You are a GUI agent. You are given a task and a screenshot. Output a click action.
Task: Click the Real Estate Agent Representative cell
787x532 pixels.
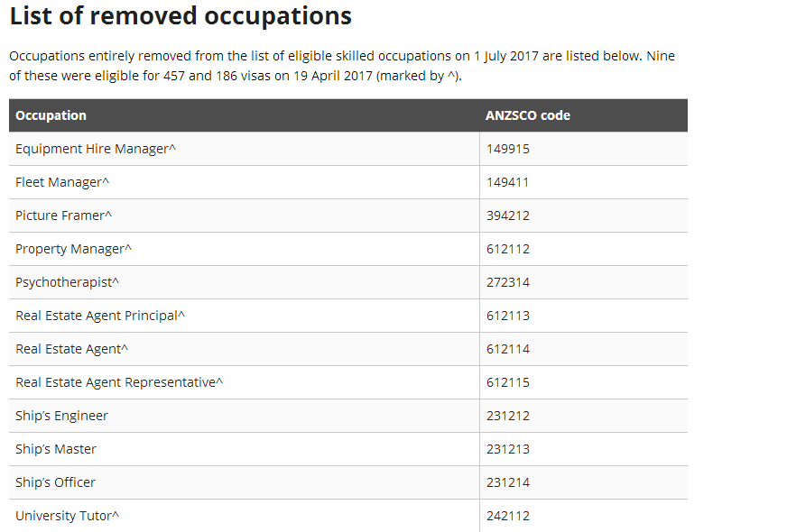coord(119,382)
